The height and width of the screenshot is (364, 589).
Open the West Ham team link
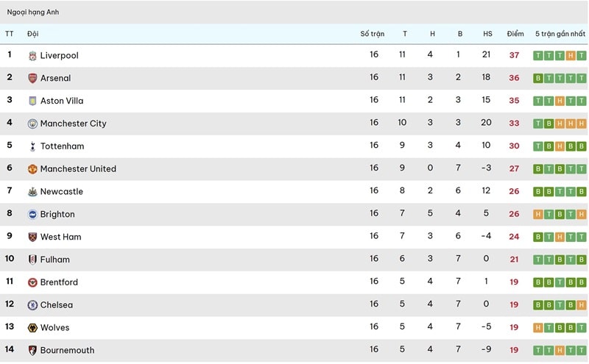pyautogui.click(x=60, y=237)
